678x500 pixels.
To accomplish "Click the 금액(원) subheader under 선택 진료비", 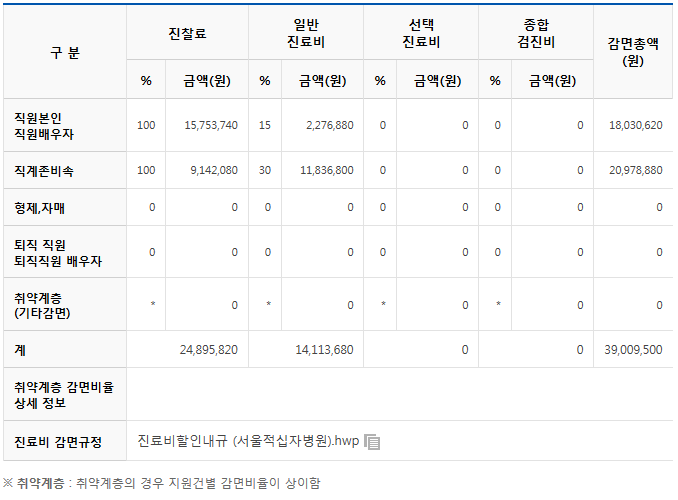I will pos(438,80).
